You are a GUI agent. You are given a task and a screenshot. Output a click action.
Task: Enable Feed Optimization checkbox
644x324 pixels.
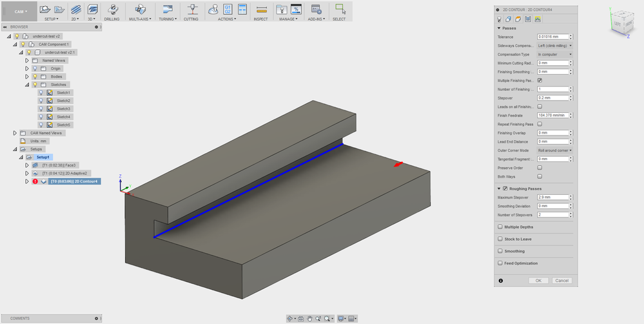500,263
